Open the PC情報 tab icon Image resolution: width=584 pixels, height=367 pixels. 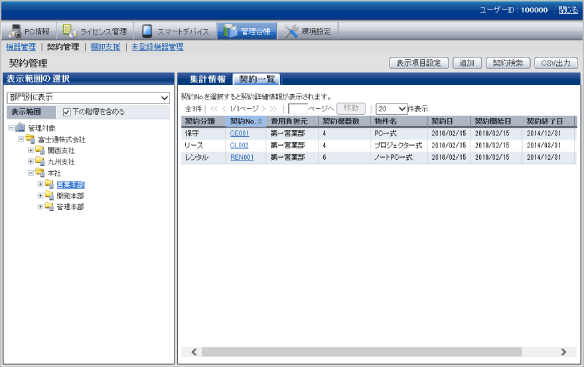pyautogui.click(x=15, y=31)
